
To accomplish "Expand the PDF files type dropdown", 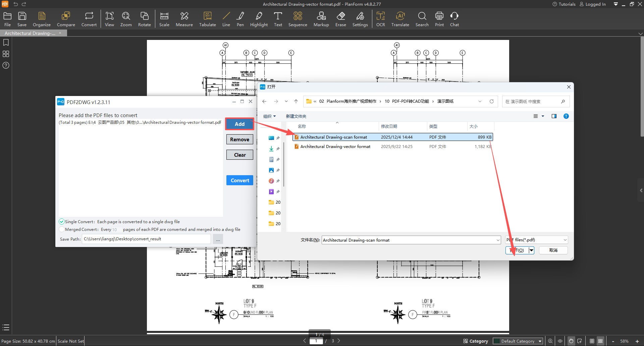I will pyautogui.click(x=565, y=240).
